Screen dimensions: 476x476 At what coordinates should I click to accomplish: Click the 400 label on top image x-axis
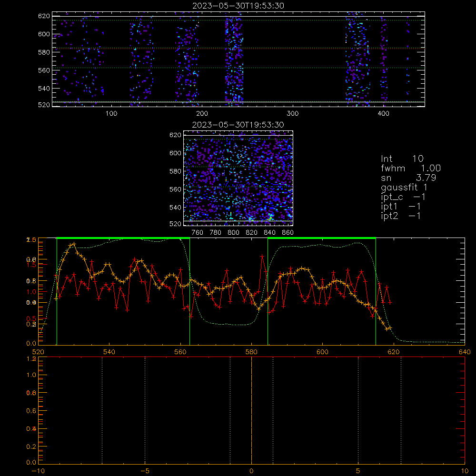coord(383,114)
